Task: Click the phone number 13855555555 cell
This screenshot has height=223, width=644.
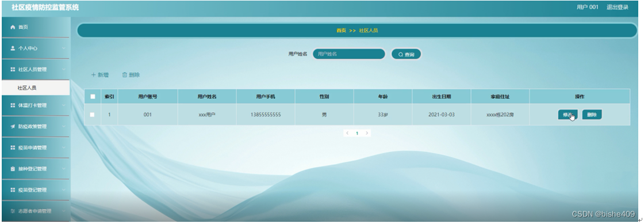Action: [x=266, y=115]
